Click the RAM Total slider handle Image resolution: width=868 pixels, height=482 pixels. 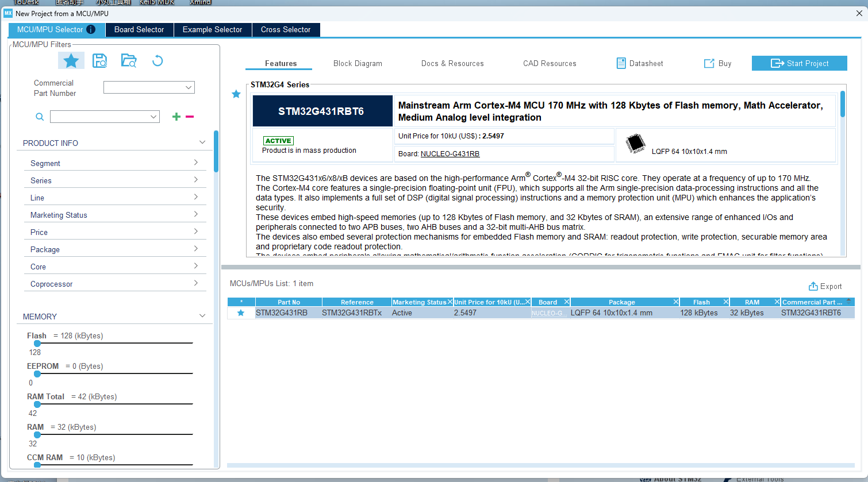tap(37, 404)
